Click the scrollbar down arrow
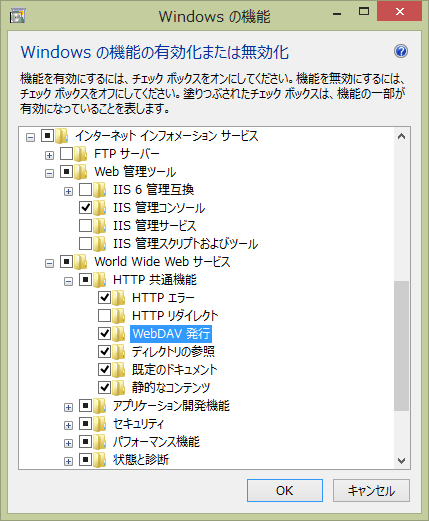Viewport: 429px width, 521px height. pos(401,461)
